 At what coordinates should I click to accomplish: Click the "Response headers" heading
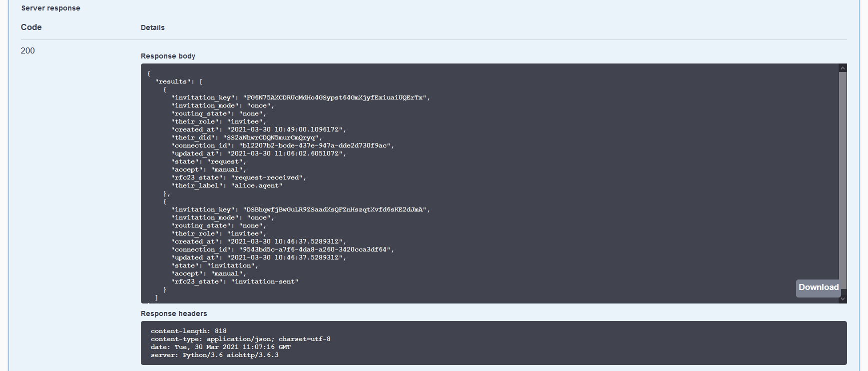tap(174, 313)
